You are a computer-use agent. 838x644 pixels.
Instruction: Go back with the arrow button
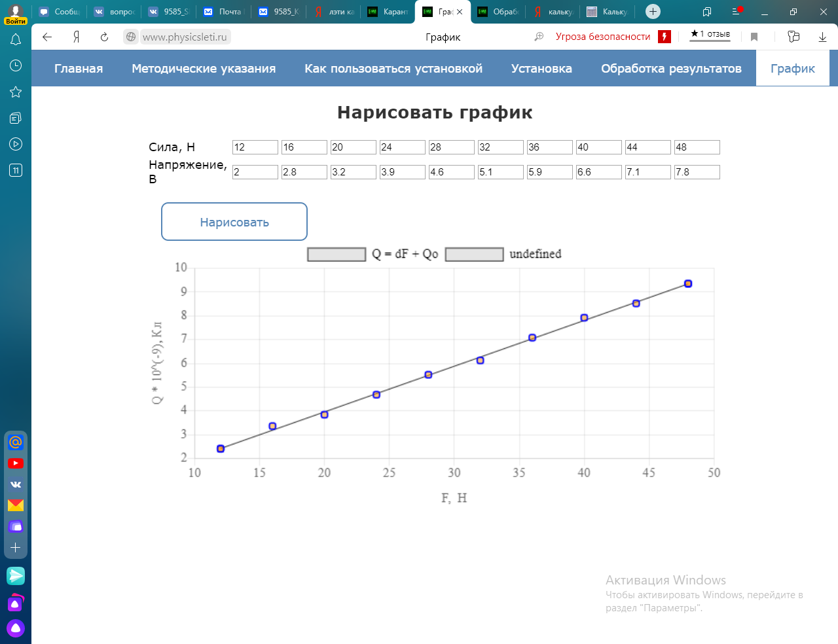pyautogui.click(x=47, y=37)
